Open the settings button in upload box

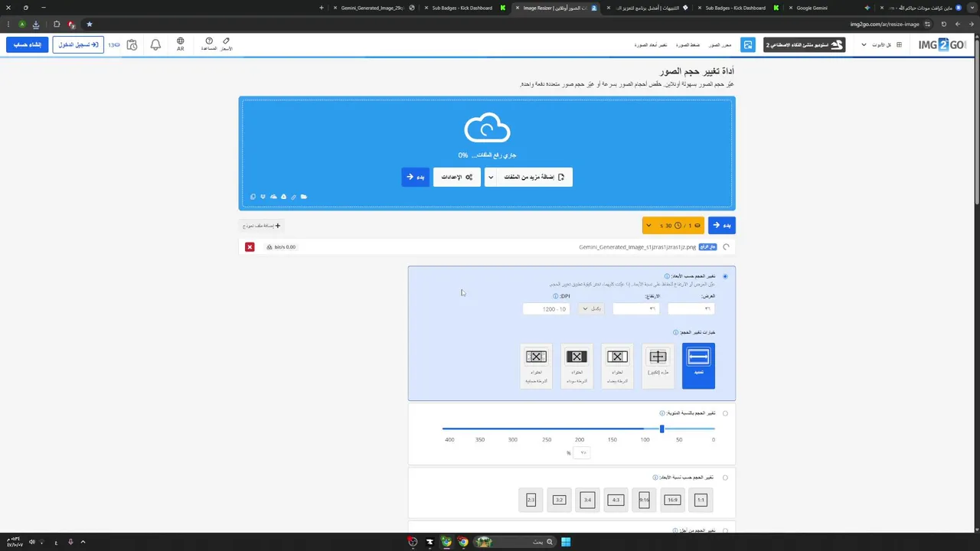[x=457, y=177]
